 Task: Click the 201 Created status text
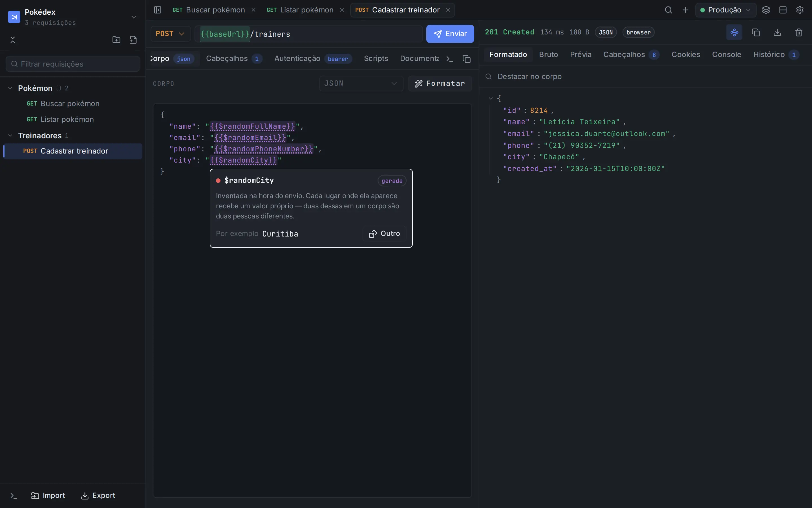(x=509, y=32)
